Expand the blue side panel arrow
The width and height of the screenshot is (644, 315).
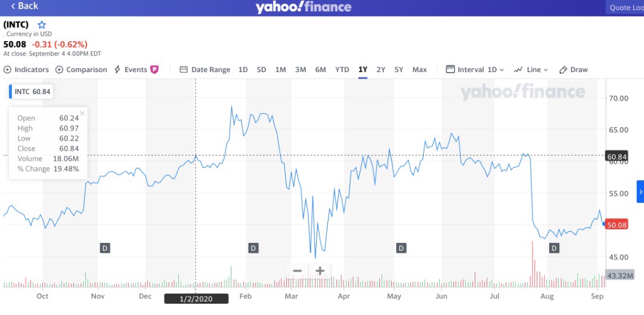pyautogui.click(x=640, y=192)
